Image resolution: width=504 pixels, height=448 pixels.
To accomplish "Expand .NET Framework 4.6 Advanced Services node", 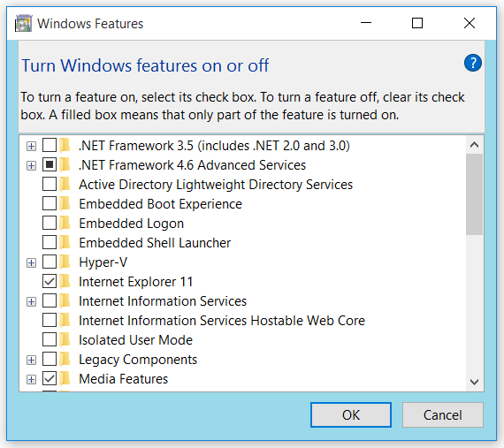I will click(x=31, y=166).
